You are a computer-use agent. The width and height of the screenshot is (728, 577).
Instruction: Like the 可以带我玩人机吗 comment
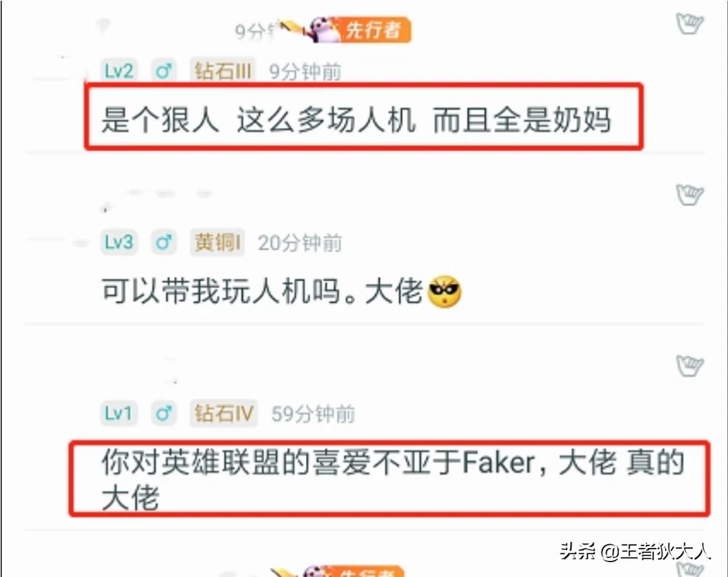click(690, 194)
